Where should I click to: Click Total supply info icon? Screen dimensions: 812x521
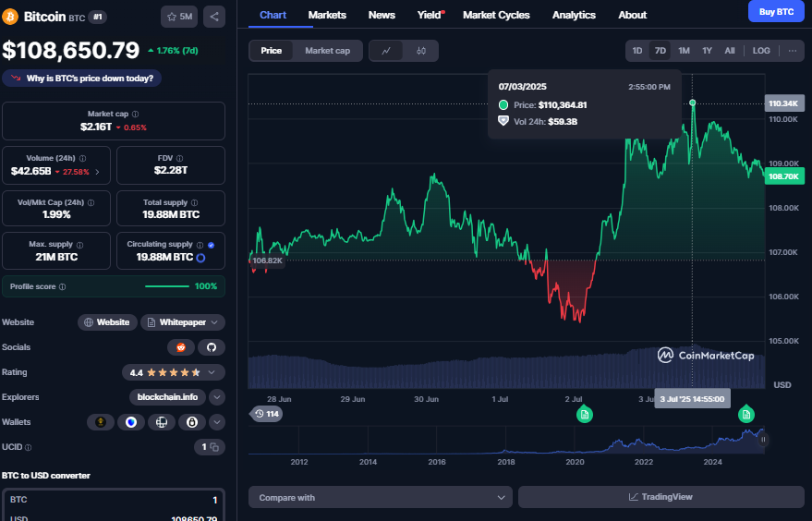(x=195, y=203)
